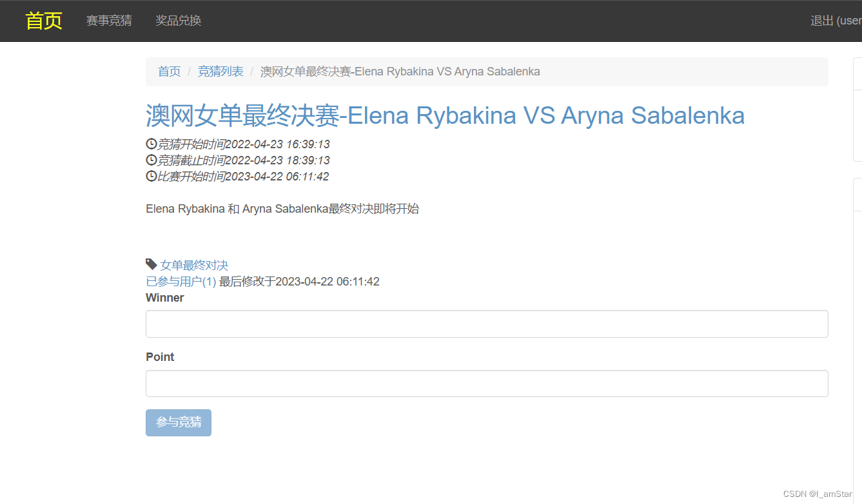
Task: Click clock icon beside 竞猜开始时间
Action: 152,144
